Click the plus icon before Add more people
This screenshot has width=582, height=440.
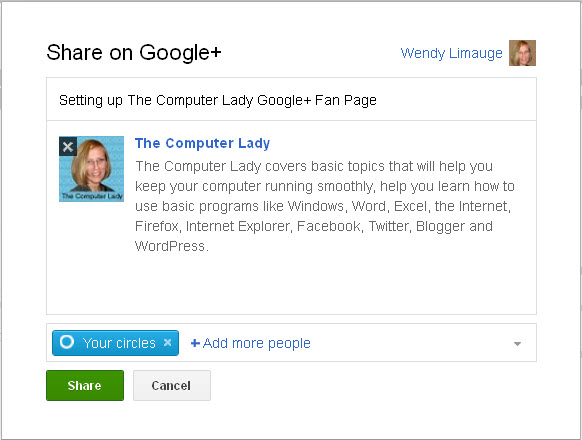[x=195, y=343]
